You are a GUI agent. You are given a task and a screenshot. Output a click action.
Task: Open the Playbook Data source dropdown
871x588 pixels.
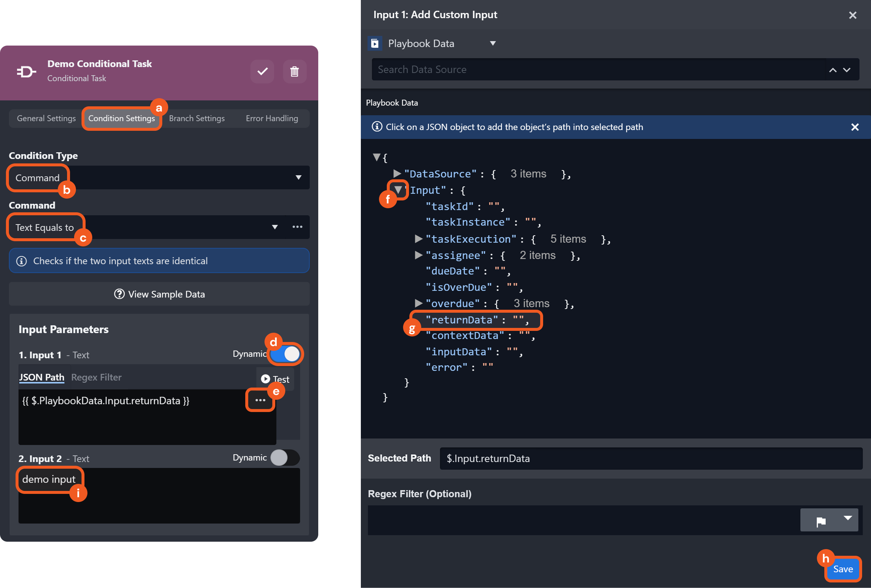coord(493,43)
